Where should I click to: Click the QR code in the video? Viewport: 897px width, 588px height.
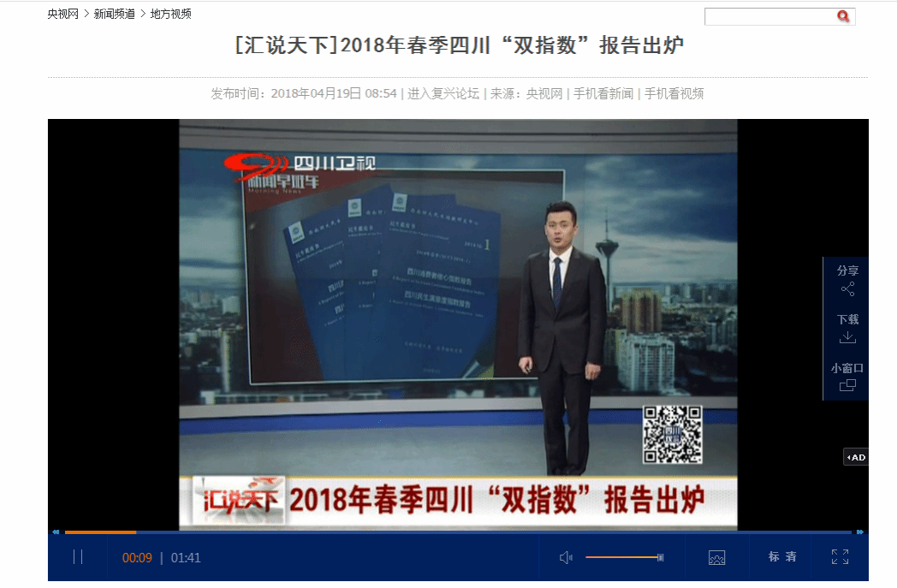[x=673, y=435]
